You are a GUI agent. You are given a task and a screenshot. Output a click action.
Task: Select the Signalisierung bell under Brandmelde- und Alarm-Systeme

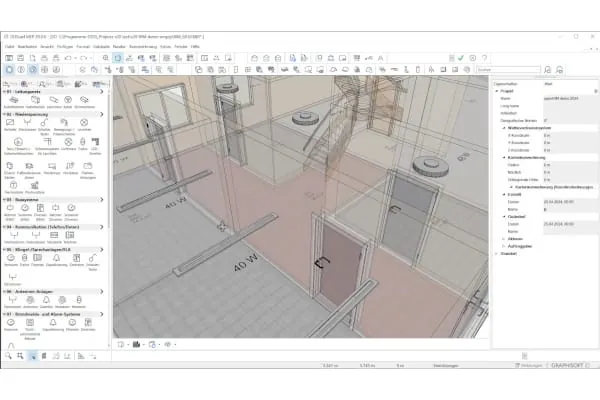click(53, 323)
